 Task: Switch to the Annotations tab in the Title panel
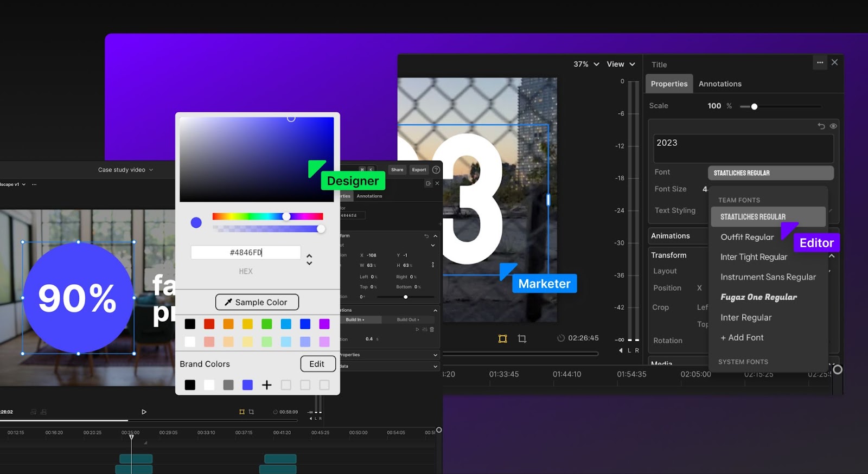click(720, 84)
